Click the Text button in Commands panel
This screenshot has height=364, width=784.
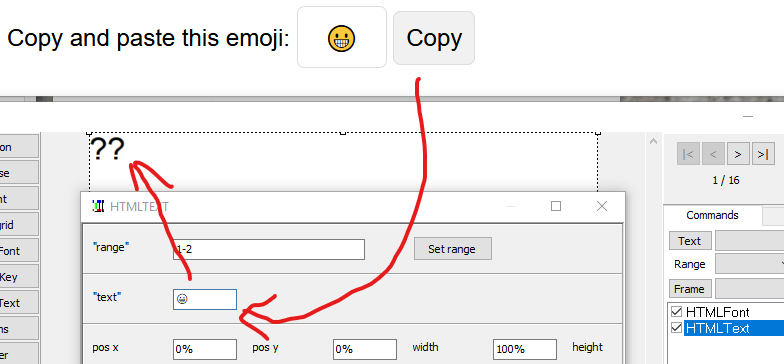[x=690, y=241]
